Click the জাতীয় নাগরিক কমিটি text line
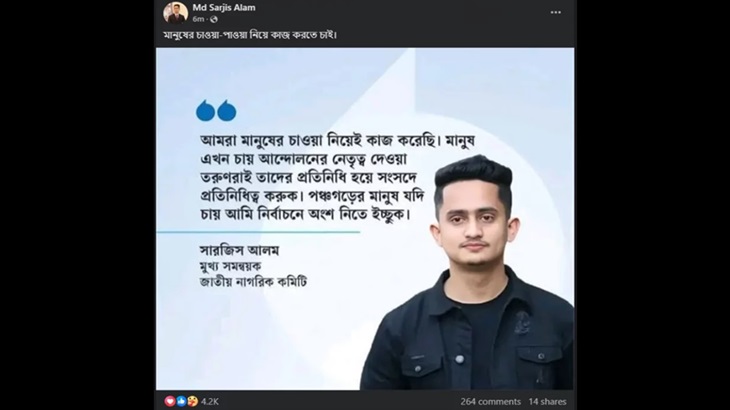Screen dimensions: 730x410 [x=253, y=282]
